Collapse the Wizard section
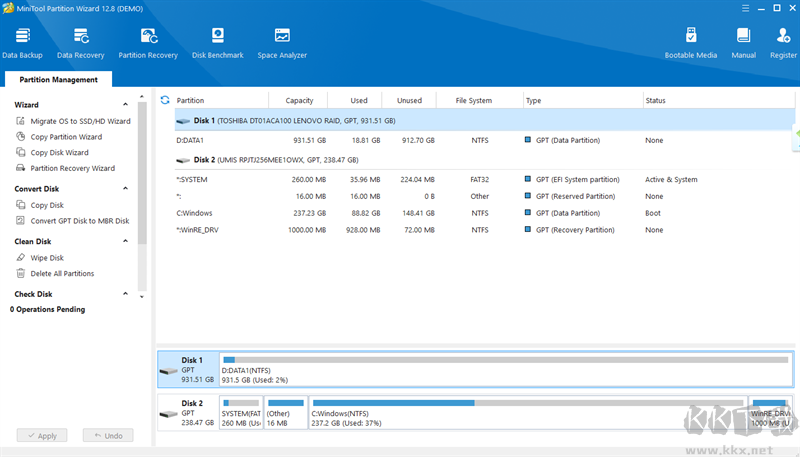This screenshot has height=457, width=800. 126,104
